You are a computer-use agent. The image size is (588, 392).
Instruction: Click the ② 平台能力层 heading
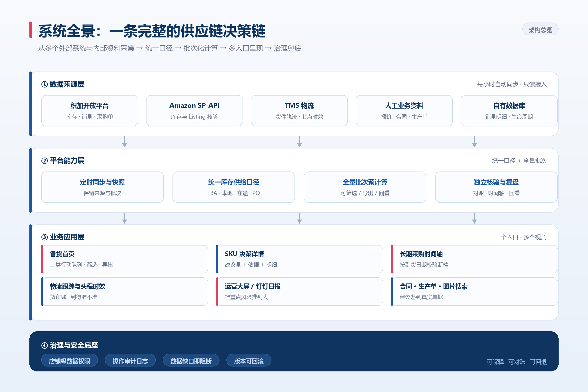click(63, 160)
